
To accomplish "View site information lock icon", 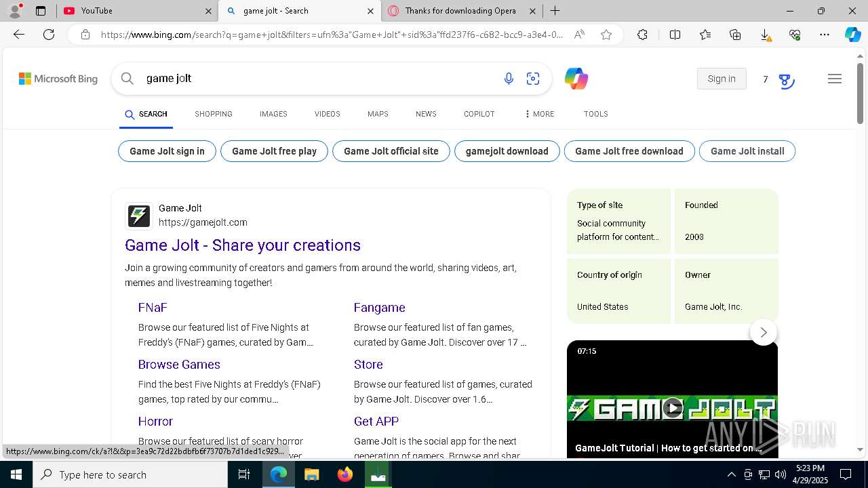I will 85,35.
